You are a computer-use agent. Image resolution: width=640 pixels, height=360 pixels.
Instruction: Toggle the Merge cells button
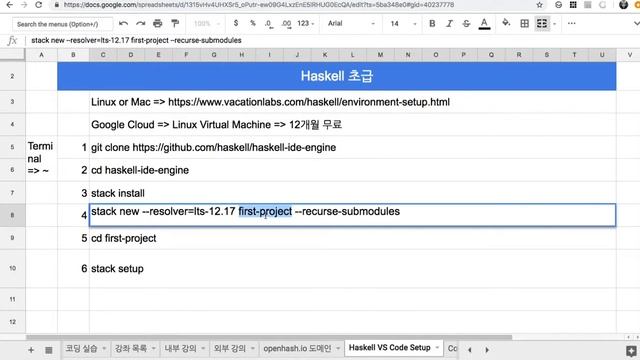[542, 24]
